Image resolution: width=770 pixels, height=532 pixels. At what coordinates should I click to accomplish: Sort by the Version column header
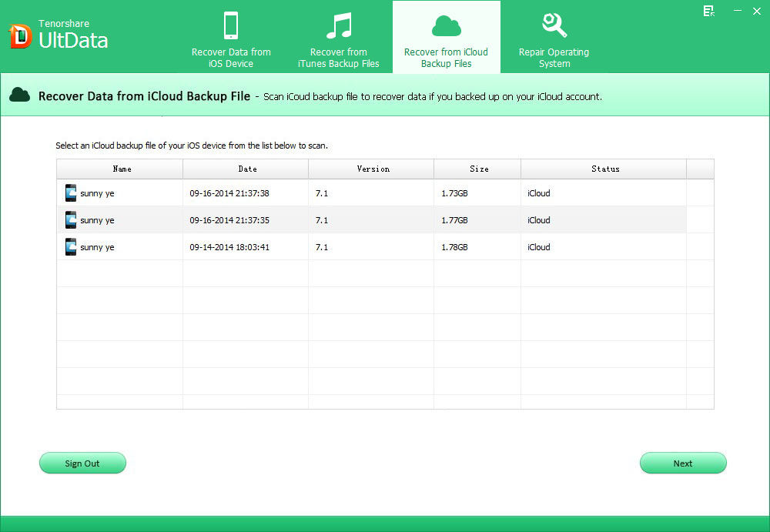371,169
